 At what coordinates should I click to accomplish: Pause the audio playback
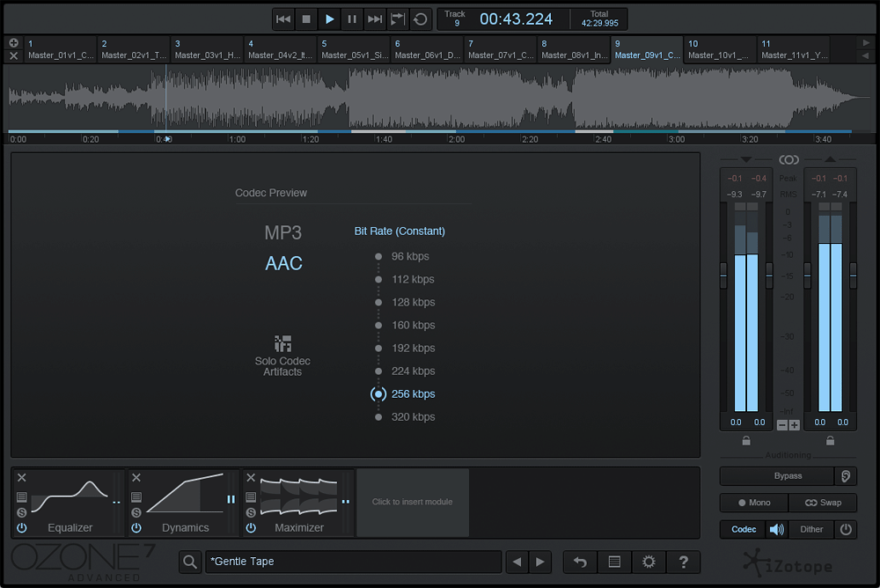click(x=352, y=19)
